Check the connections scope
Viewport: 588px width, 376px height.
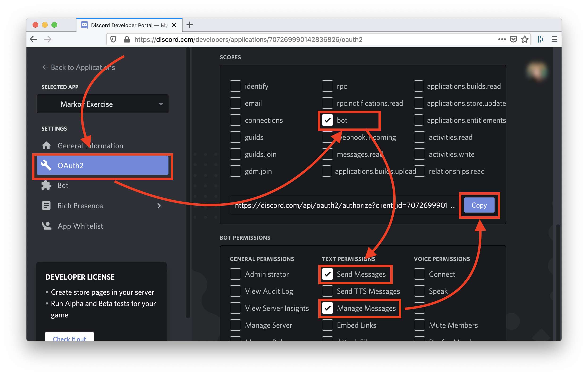[235, 120]
